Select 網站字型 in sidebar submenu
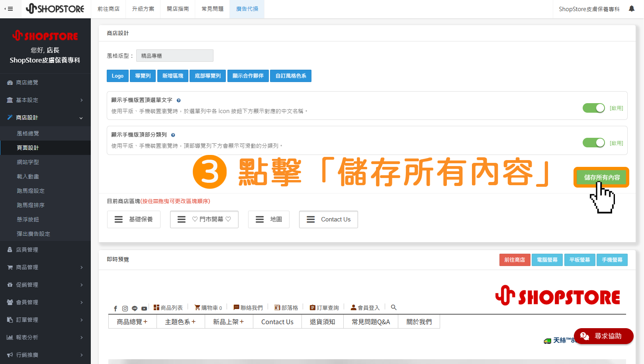 (x=45, y=162)
